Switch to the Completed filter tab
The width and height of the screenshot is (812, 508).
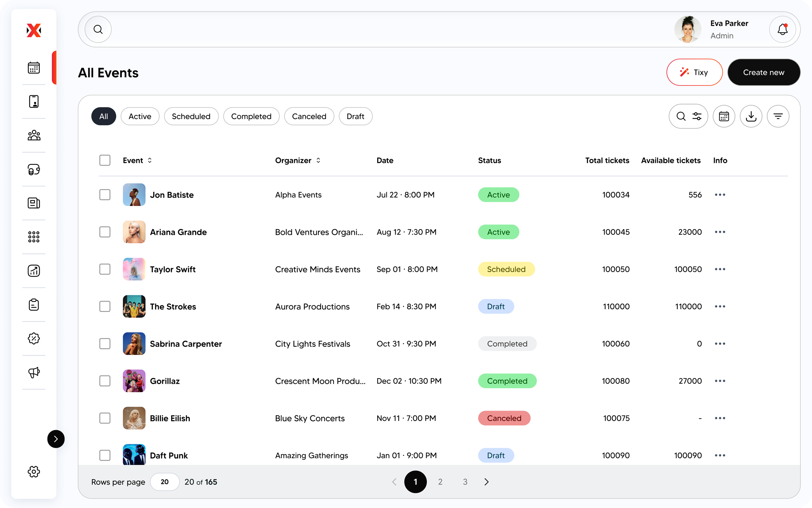click(x=251, y=116)
